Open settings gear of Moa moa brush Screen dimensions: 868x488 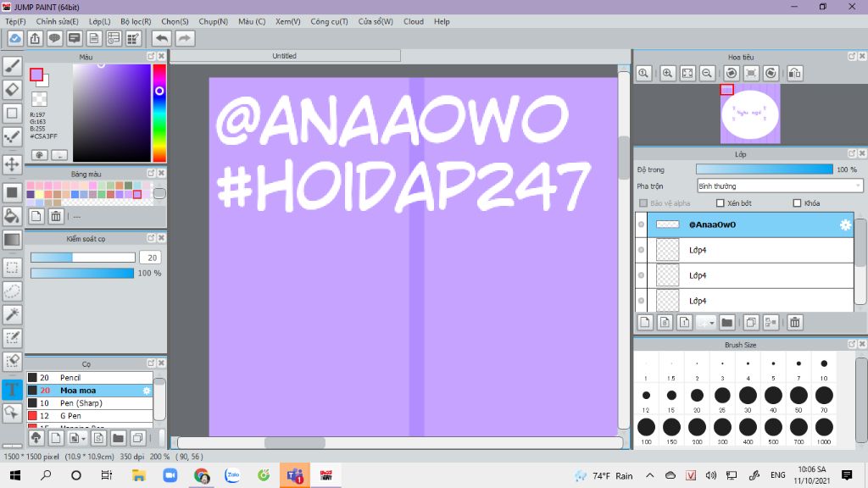tap(147, 391)
